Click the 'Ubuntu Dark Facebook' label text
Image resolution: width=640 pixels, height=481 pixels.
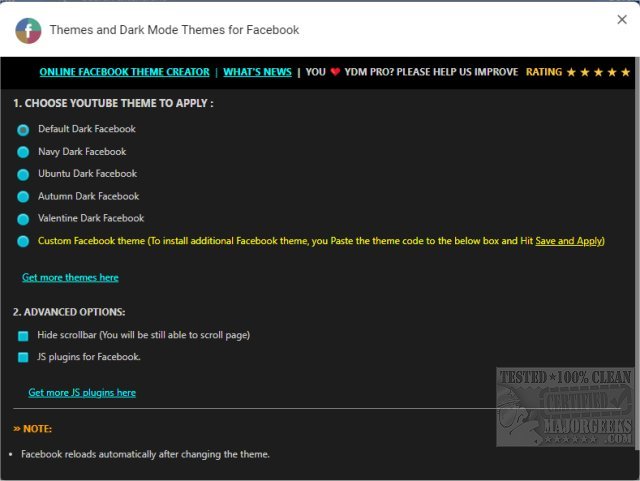(87, 174)
